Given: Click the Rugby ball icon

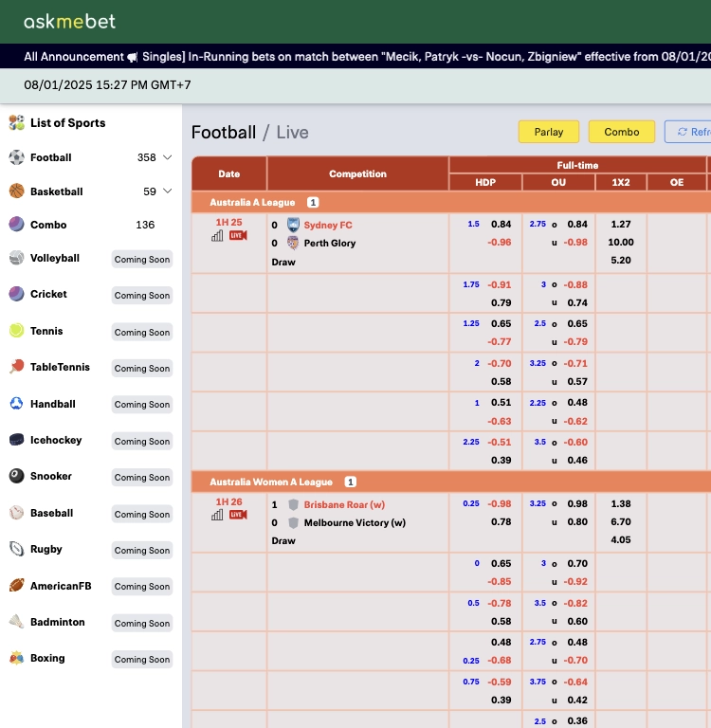Looking at the screenshot, I should pos(17,549).
